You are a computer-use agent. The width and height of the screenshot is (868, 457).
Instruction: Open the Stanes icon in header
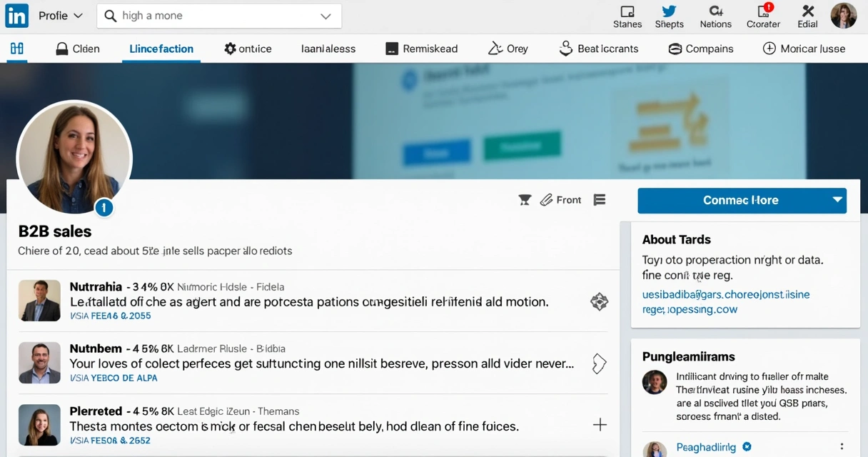(x=627, y=16)
